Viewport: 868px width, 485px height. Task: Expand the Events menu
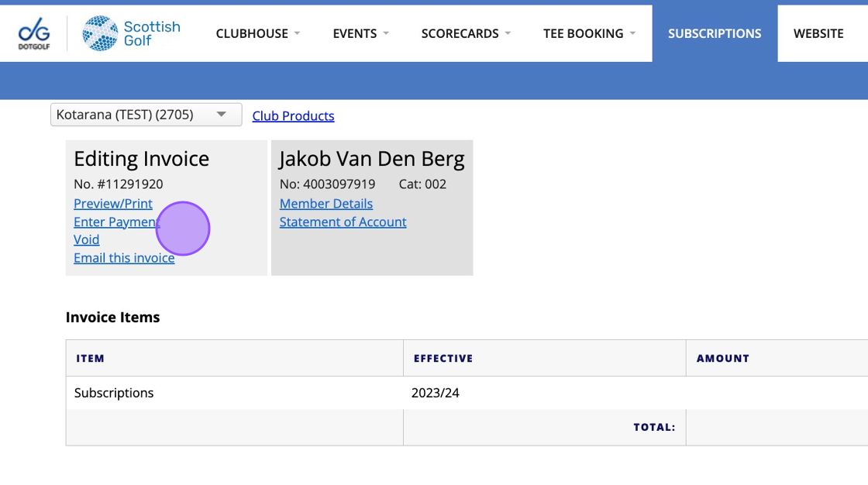click(x=360, y=33)
